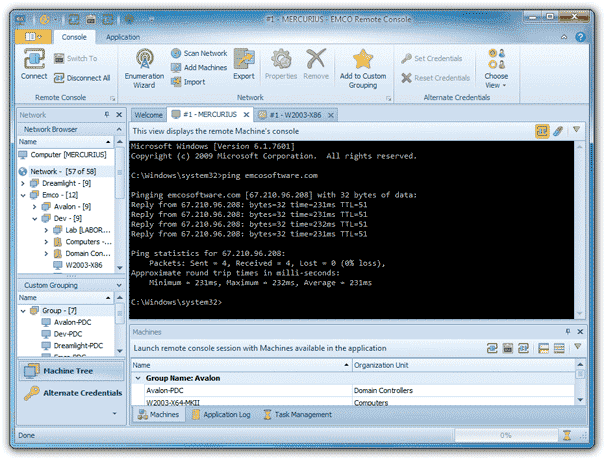Expand the Dreamlight - [9] tree node

(x=23, y=183)
